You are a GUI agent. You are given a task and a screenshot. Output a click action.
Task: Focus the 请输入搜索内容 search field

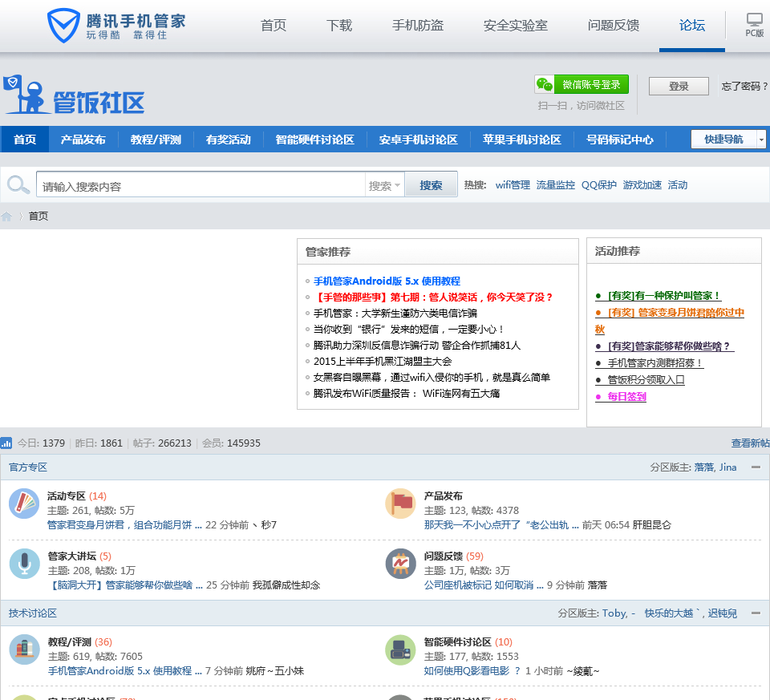201,185
